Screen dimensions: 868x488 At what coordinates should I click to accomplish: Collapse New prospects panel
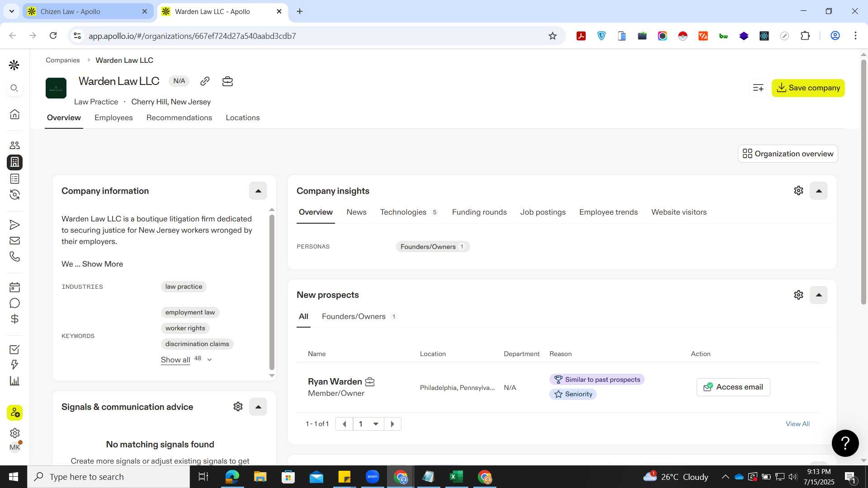point(818,295)
